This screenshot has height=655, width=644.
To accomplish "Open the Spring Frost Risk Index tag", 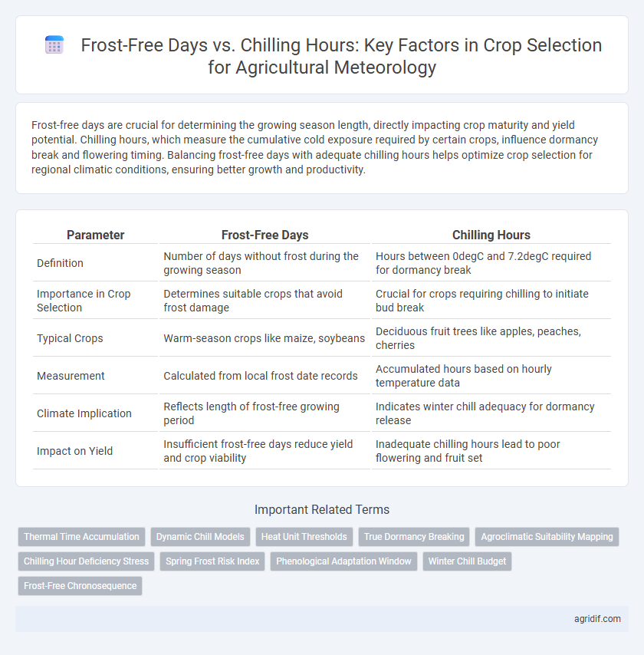I will (x=212, y=561).
